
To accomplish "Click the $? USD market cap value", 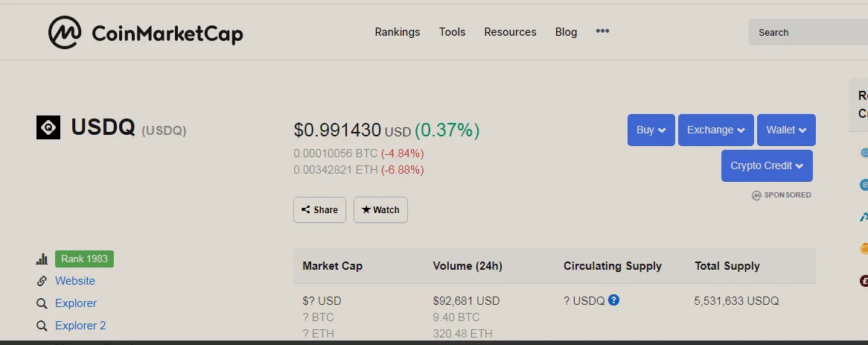I will pyautogui.click(x=322, y=301).
